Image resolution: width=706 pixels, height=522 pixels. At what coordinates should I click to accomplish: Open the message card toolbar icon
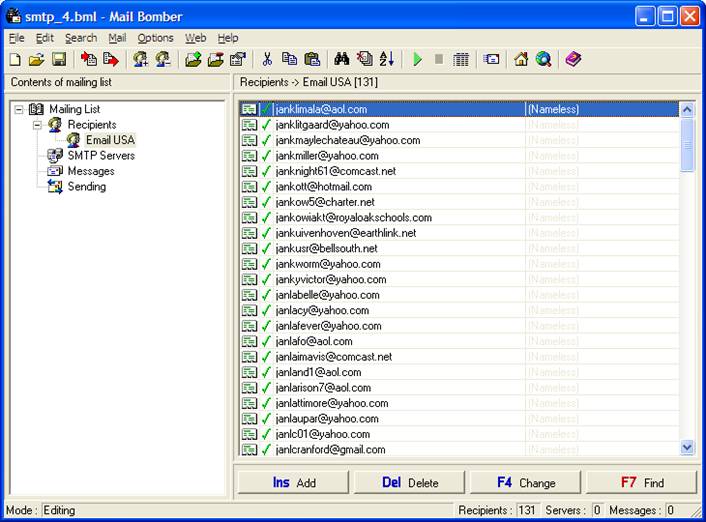(x=491, y=59)
